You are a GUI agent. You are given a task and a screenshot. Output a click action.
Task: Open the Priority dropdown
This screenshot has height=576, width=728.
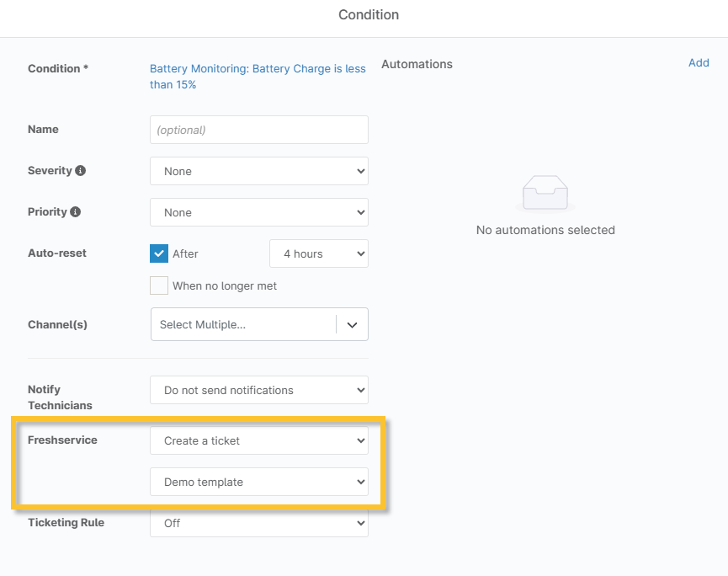258,212
